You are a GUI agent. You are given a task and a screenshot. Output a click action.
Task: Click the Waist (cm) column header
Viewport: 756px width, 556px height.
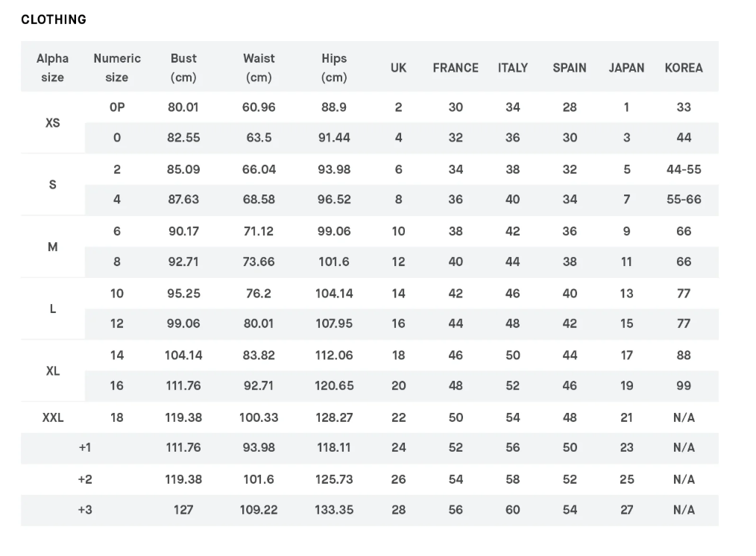(259, 68)
